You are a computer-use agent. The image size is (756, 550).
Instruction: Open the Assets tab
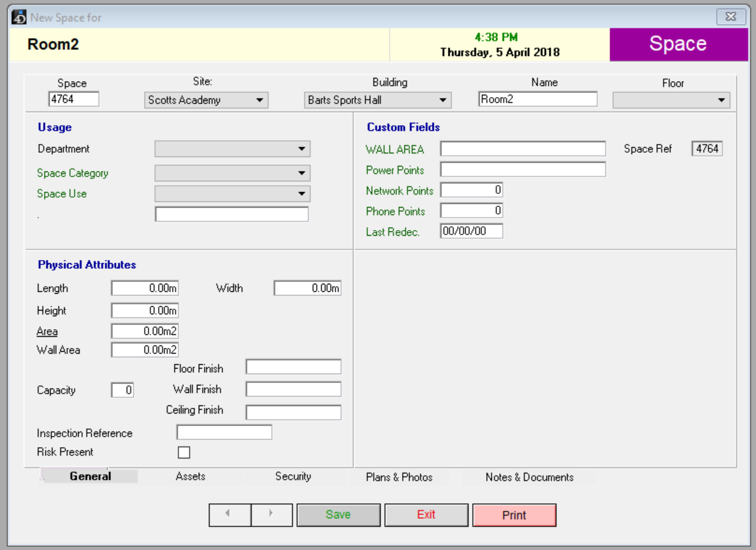click(191, 476)
